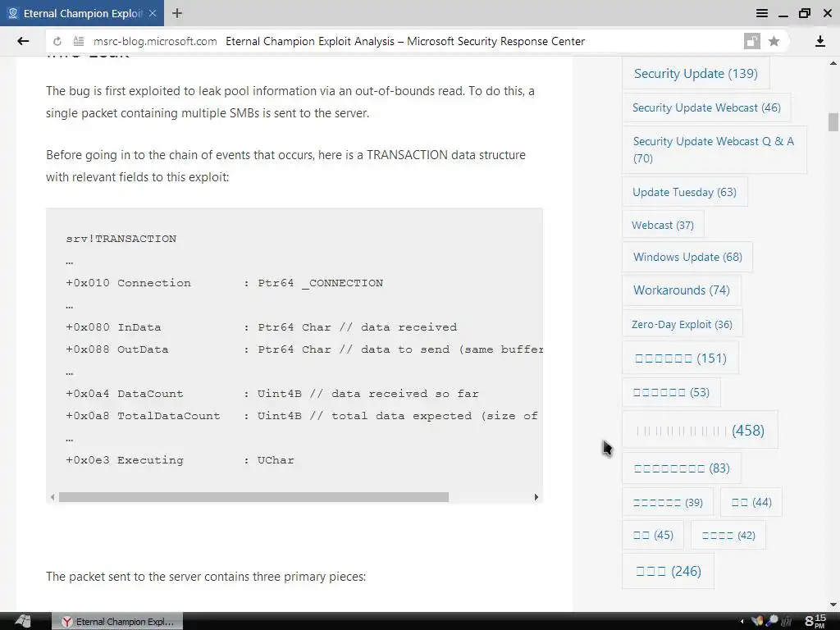
Task: Open the tag with count (246)
Action: click(668, 571)
